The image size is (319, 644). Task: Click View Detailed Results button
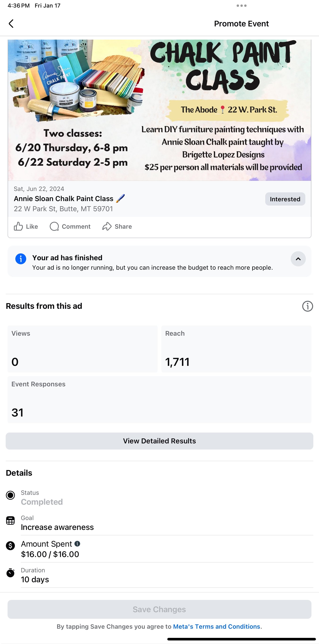click(159, 441)
